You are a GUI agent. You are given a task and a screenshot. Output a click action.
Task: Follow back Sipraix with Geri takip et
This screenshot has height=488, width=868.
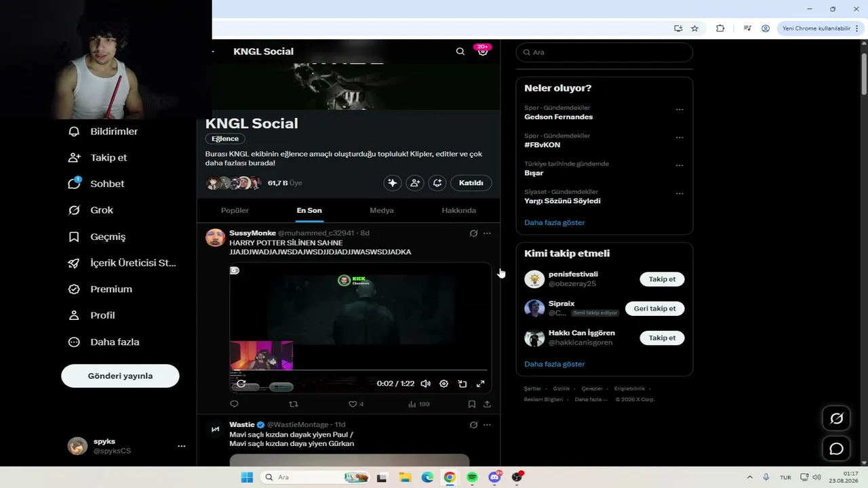point(654,308)
